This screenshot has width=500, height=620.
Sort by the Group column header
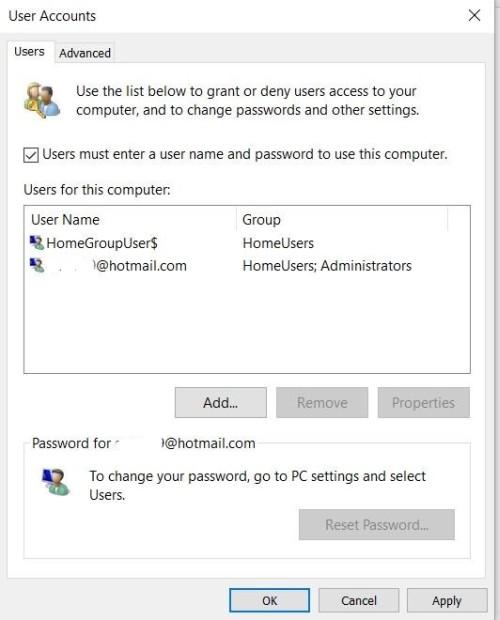[x=342, y=219]
